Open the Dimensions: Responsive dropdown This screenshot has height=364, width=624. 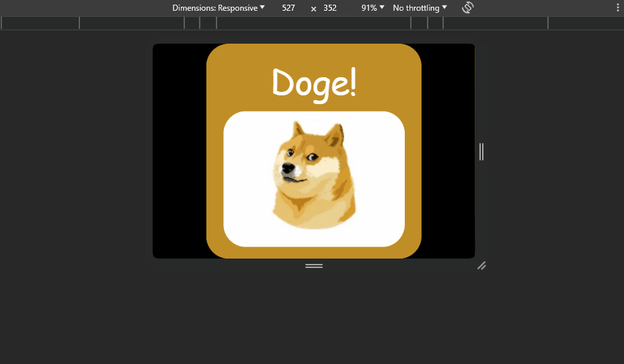[x=219, y=8]
